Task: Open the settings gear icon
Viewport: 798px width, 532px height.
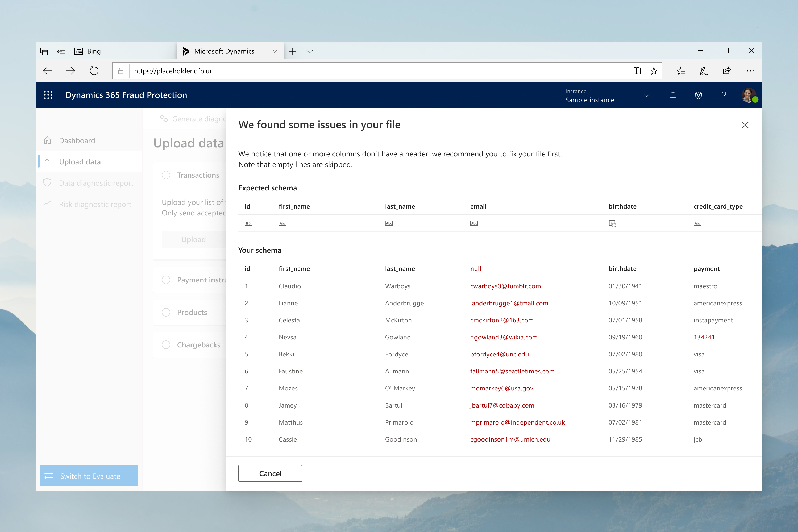Action: point(698,95)
